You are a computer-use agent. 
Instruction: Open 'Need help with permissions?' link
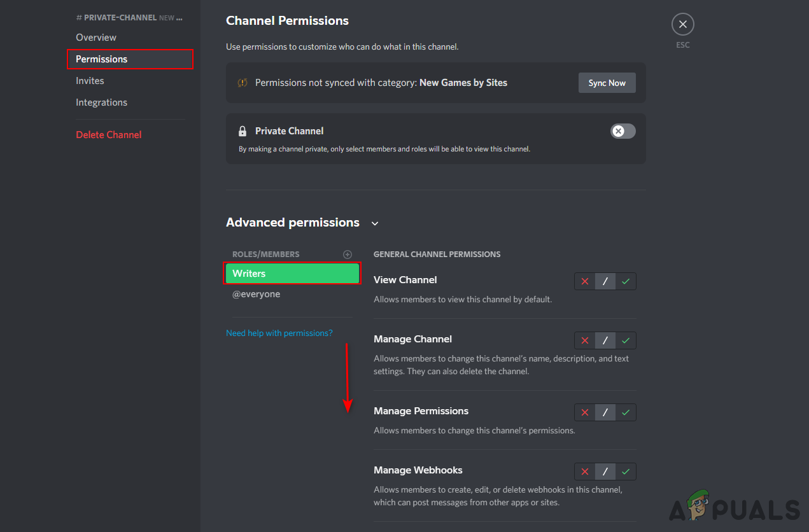pyautogui.click(x=279, y=333)
